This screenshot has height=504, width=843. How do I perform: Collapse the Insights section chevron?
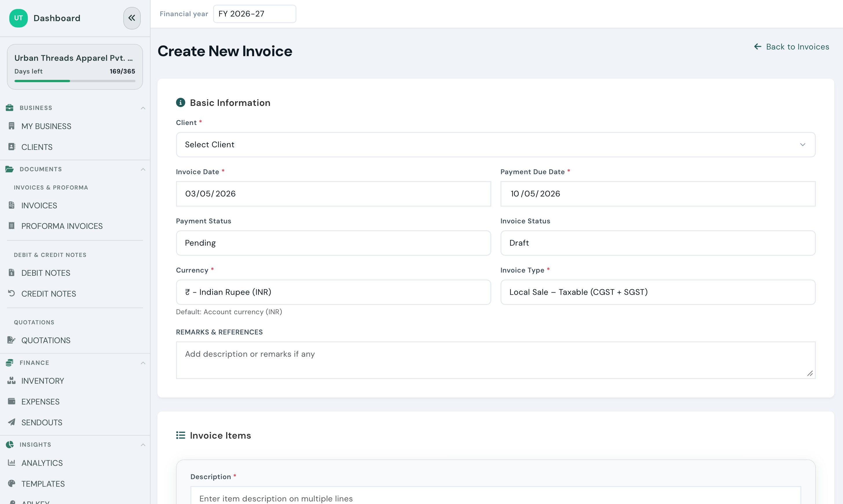[143, 445]
